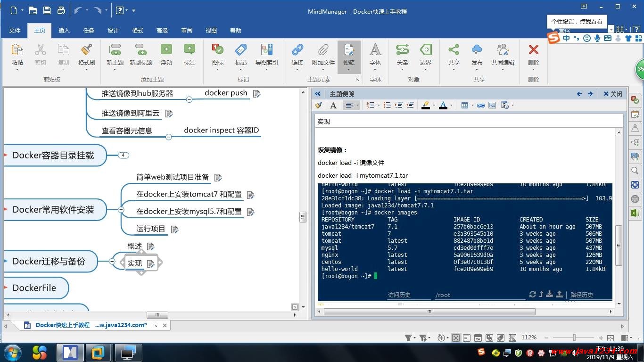Insert a 浮动 floating topic

[166, 55]
